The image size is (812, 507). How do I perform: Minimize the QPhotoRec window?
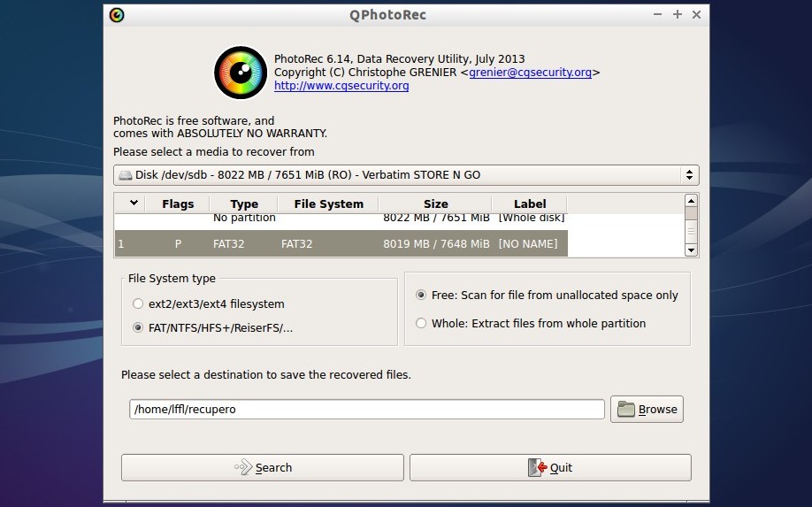(x=658, y=14)
